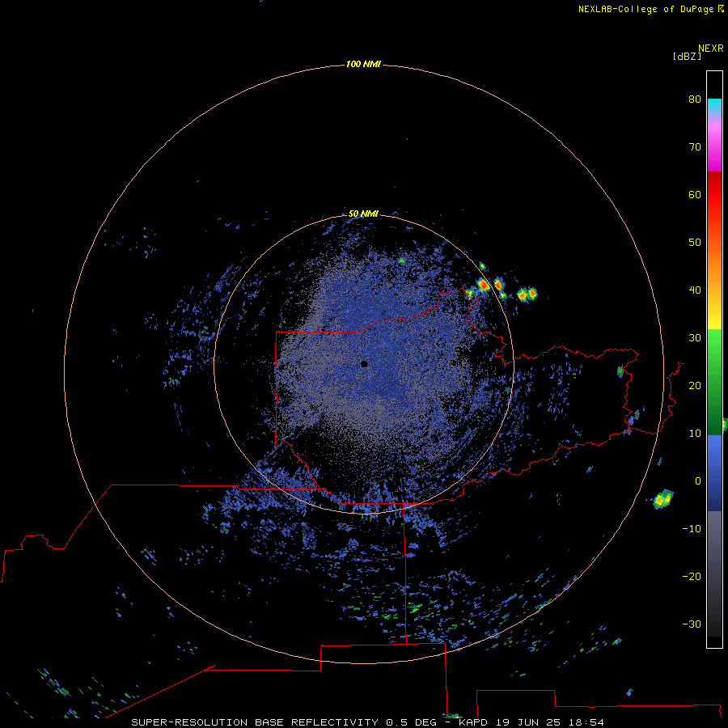This screenshot has width=728, height=728.
Task: Click the NEXR label above the color scale
Action: [710, 49]
